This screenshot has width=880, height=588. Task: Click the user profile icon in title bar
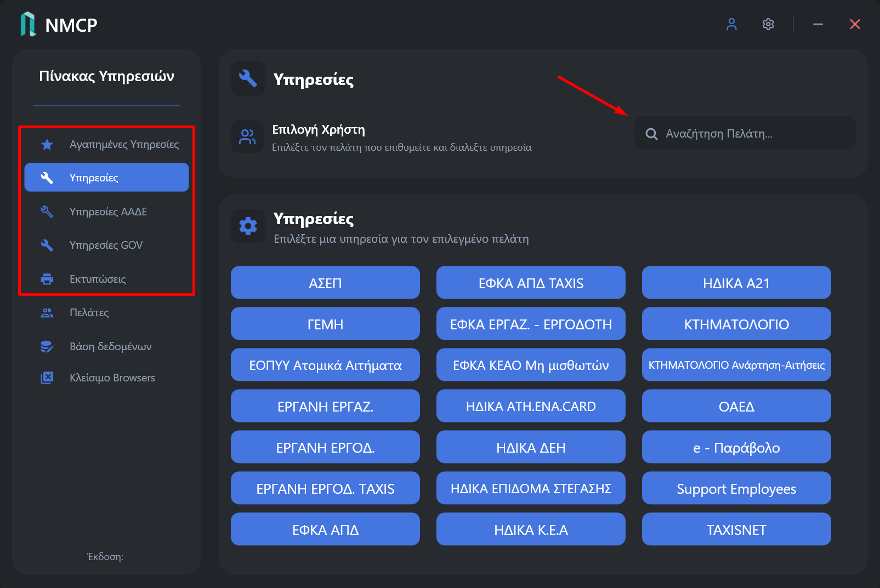[x=731, y=24]
